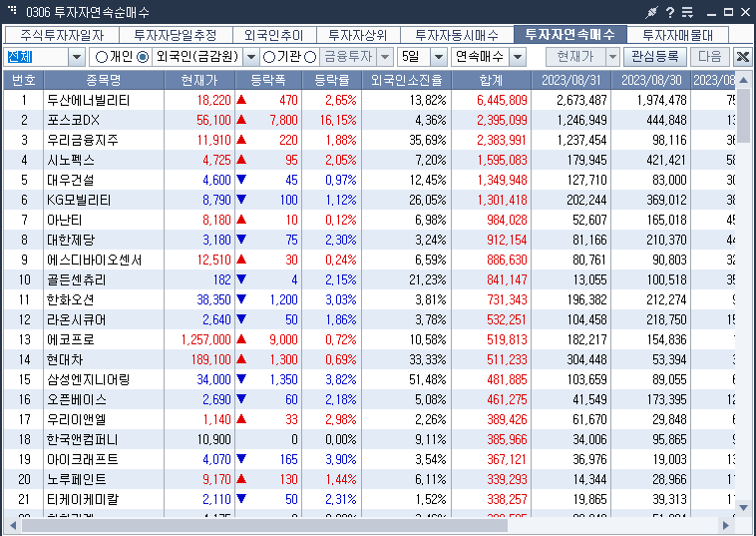Viewport: 756px width, 536px height.
Task: Select stock 티케이케미칼
Action: (x=83, y=500)
